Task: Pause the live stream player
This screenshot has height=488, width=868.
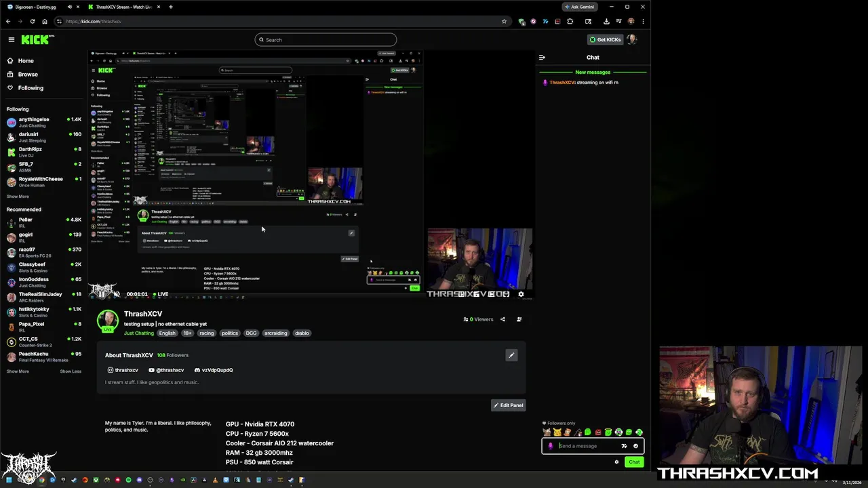Action: coord(102,294)
